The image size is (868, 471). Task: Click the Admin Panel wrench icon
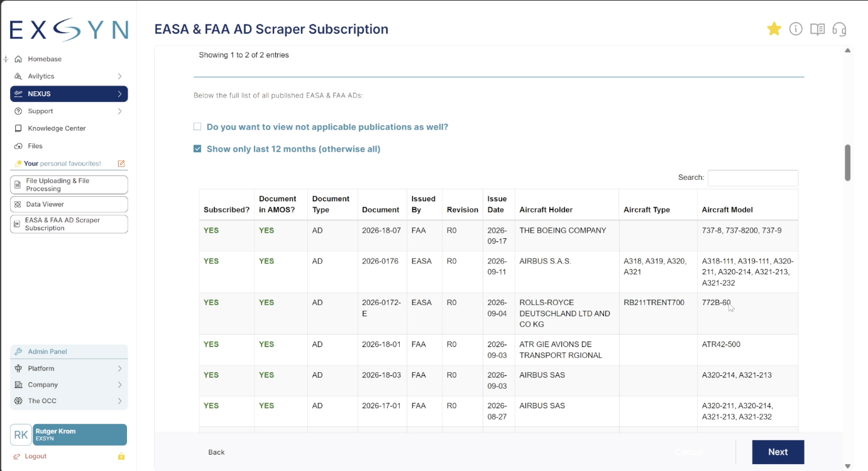[x=18, y=352]
